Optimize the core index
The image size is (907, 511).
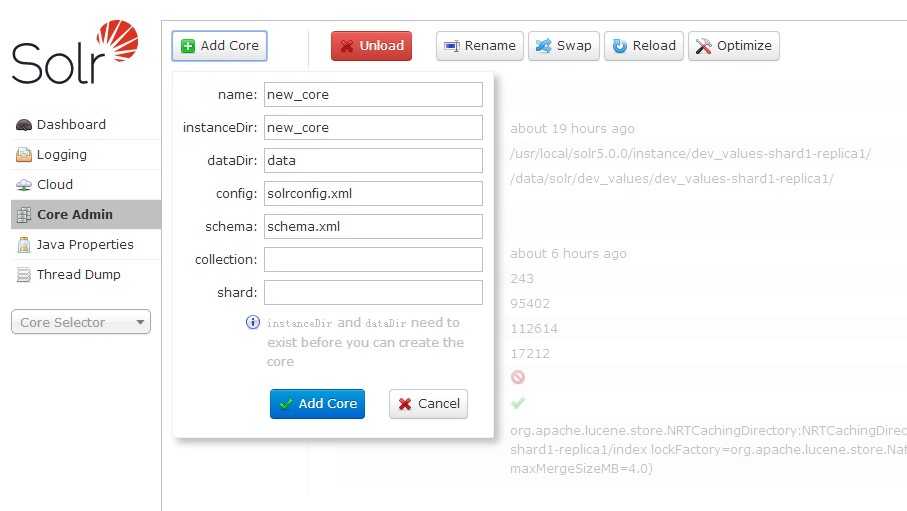[733, 46]
